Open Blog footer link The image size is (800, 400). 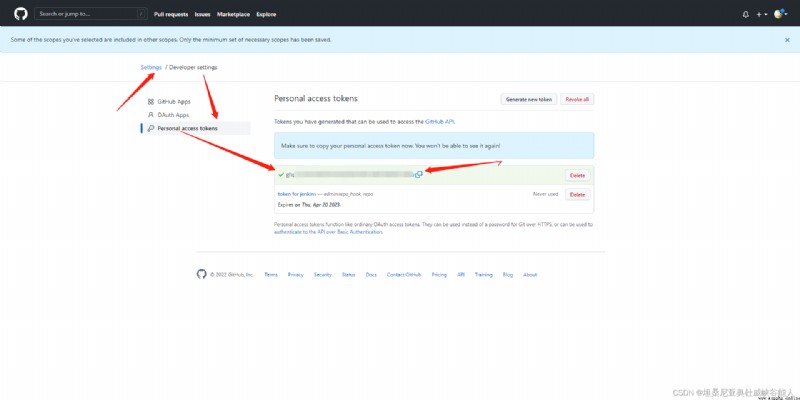click(508, 274)
